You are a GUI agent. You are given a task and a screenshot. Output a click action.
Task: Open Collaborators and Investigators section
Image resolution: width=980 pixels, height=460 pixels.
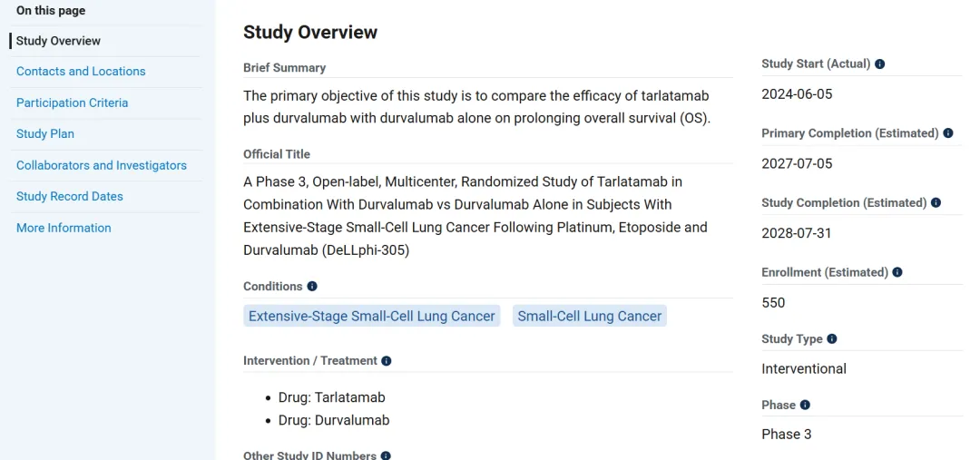102,165
